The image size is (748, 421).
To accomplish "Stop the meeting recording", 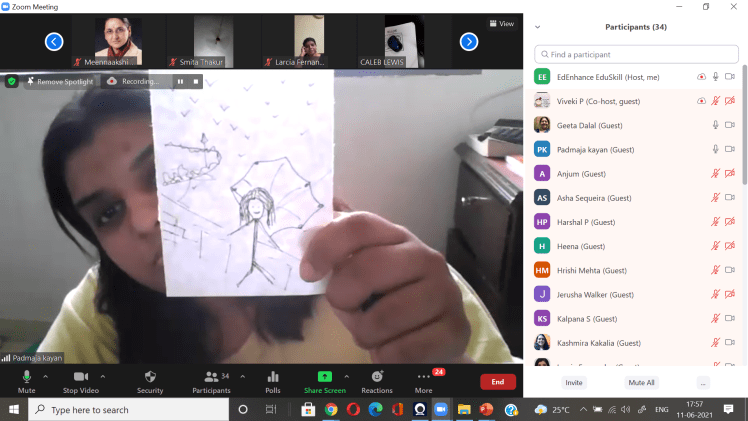I will pos(196,81).
